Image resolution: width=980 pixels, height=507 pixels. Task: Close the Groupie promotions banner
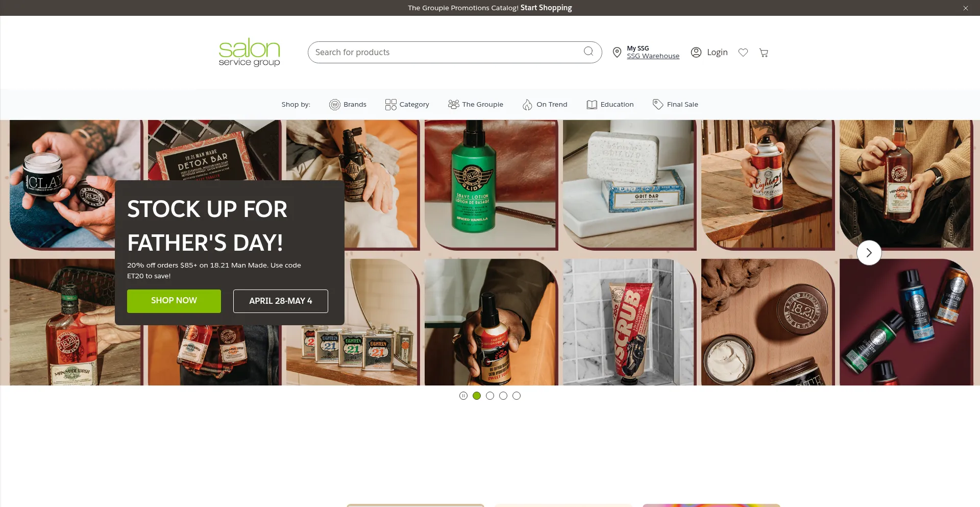point(965,8)
